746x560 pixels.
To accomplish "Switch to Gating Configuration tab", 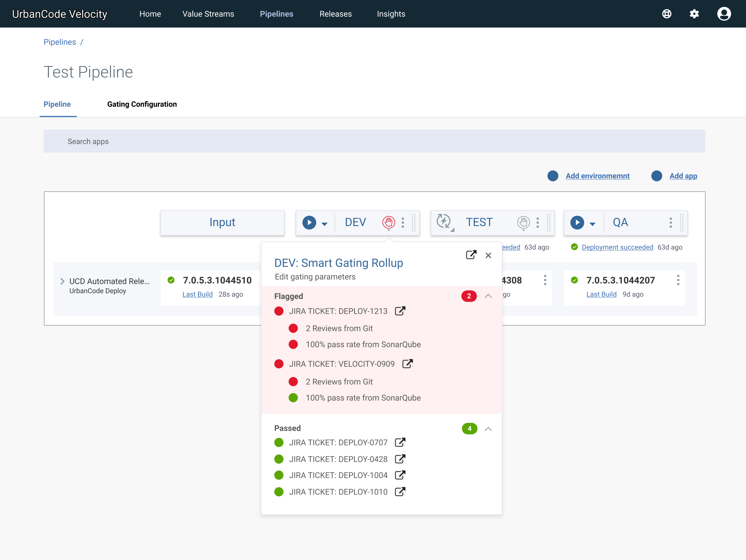I will pyautogui.click(x=142, y=104).
